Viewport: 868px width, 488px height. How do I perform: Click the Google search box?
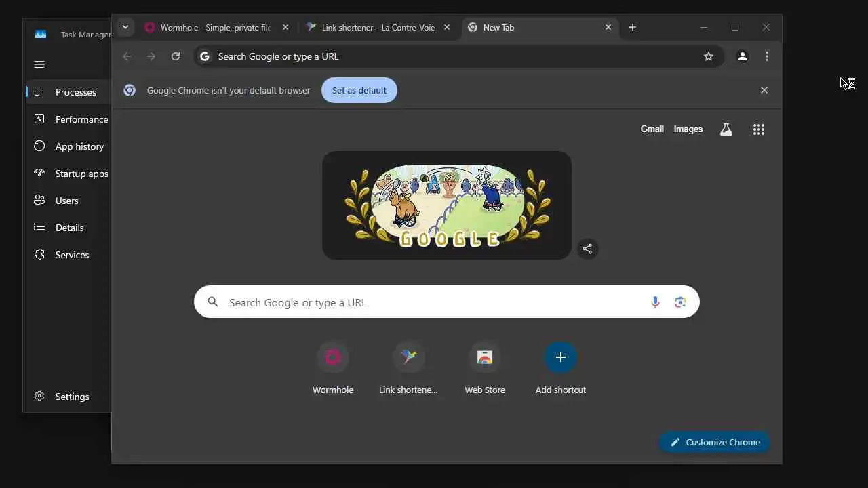[x=447, y=302]
